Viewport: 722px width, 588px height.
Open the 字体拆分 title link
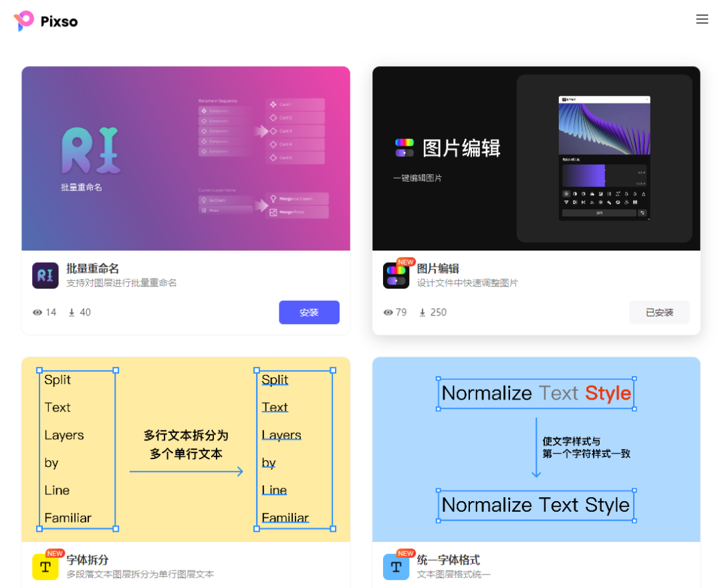click(x=88, y=560)
